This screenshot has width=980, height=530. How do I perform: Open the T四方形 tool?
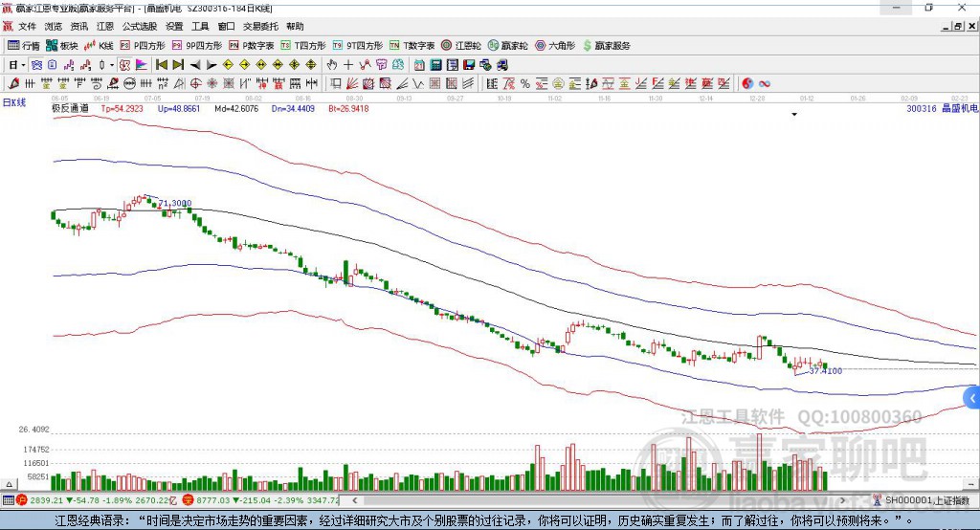pyautogui.click(x=303, y=46)
